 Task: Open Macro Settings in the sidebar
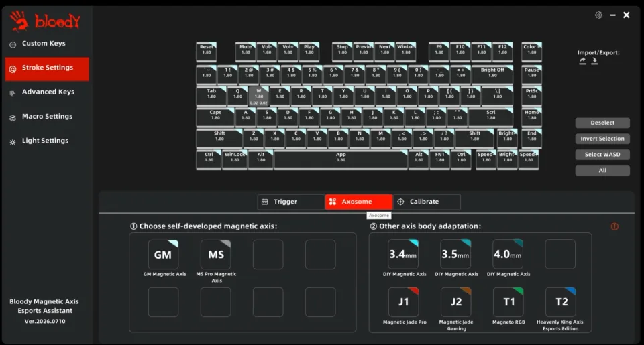point(47,117)
